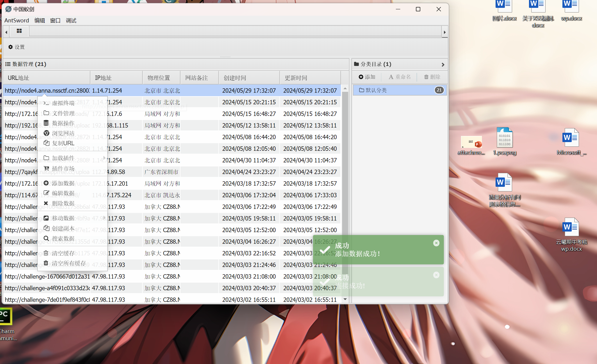Click 浏览网站 browse website entry
The image size is (597, 364).
(x=63, y=133)
